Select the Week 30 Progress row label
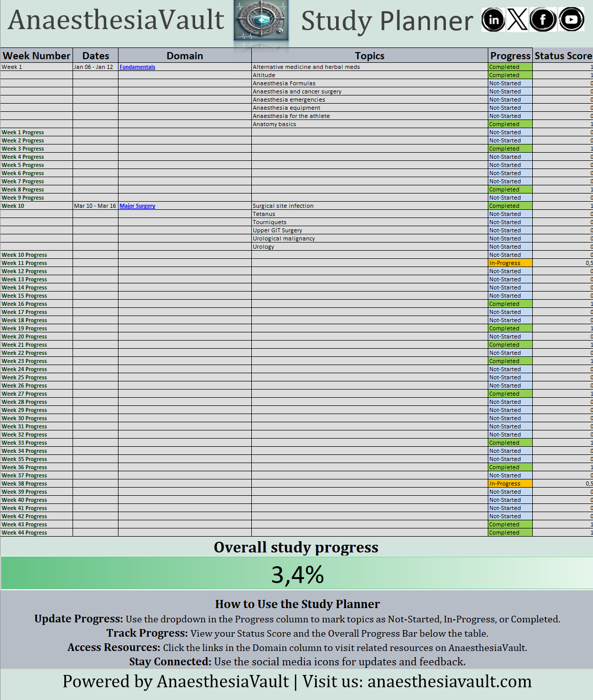The image size is (593, 700). click(x=36, y=418)
